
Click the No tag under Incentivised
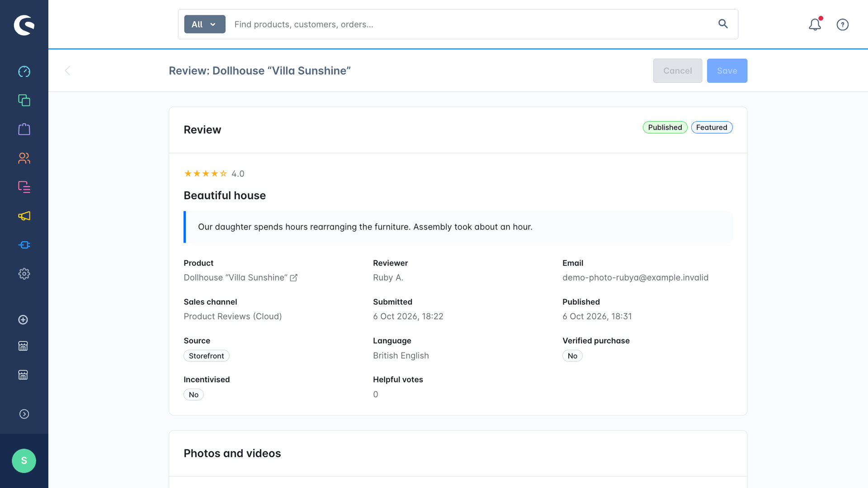[193, 395]
